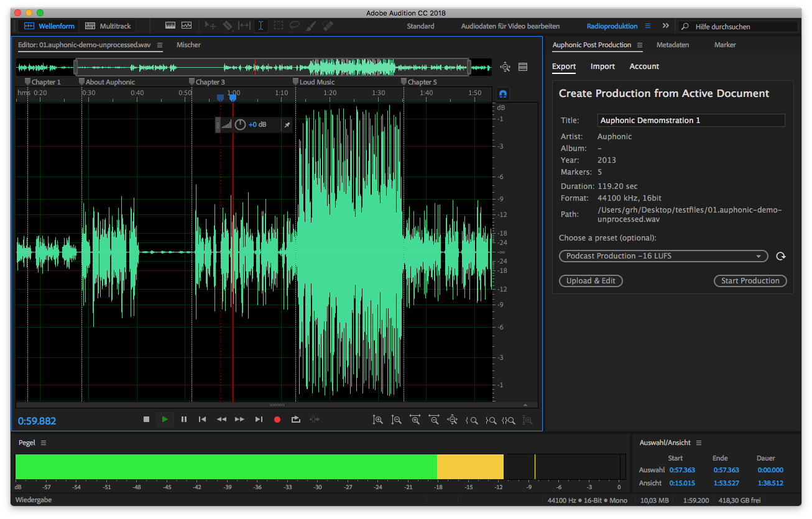Image resolution: width=812 pixels, height=519 pixels.
Task: Click the Chapter 3 timeline marker
Action: [192, 81]
